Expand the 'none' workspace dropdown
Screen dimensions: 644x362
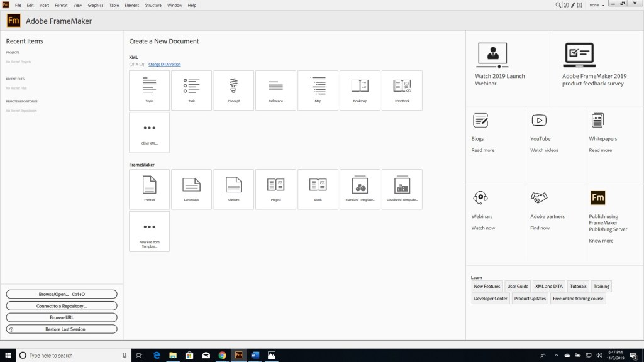[596, 5]
